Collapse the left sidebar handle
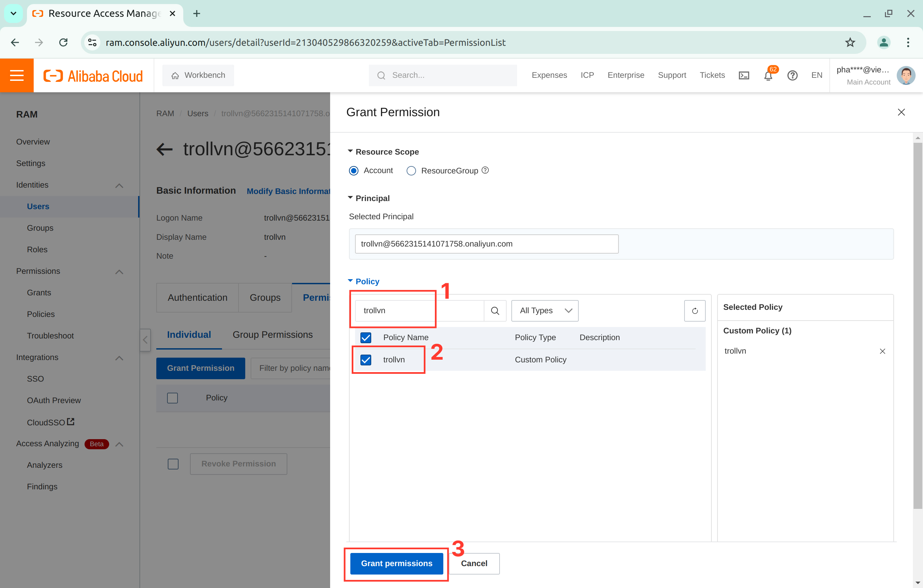The width and height of the screenshot is (923, 588). (145, 339)
